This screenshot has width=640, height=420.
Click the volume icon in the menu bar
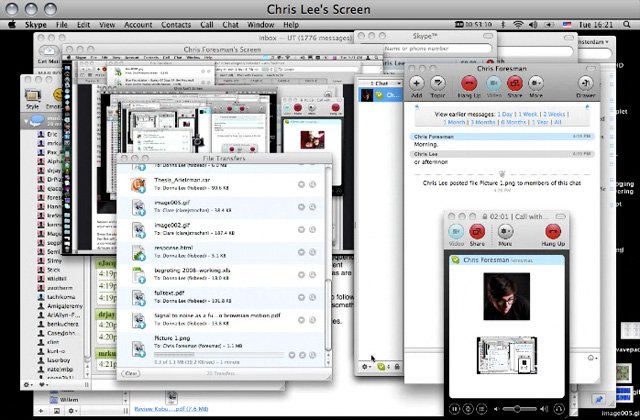533,24
